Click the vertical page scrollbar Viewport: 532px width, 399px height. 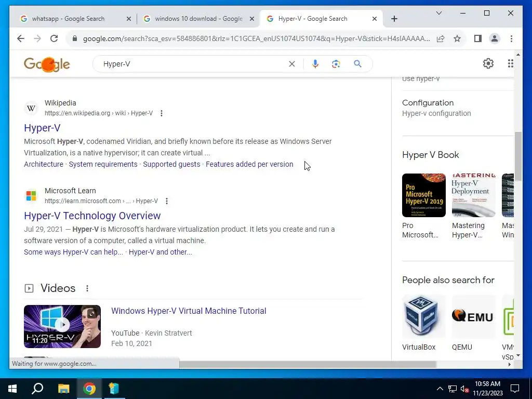coord(518,156)
